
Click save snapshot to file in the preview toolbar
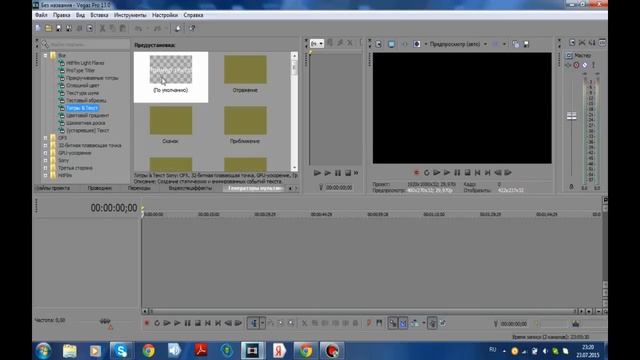coord(526,44)
